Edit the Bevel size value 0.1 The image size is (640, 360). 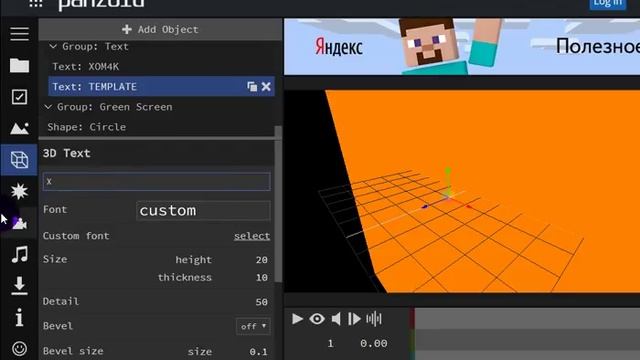(258, 352)
